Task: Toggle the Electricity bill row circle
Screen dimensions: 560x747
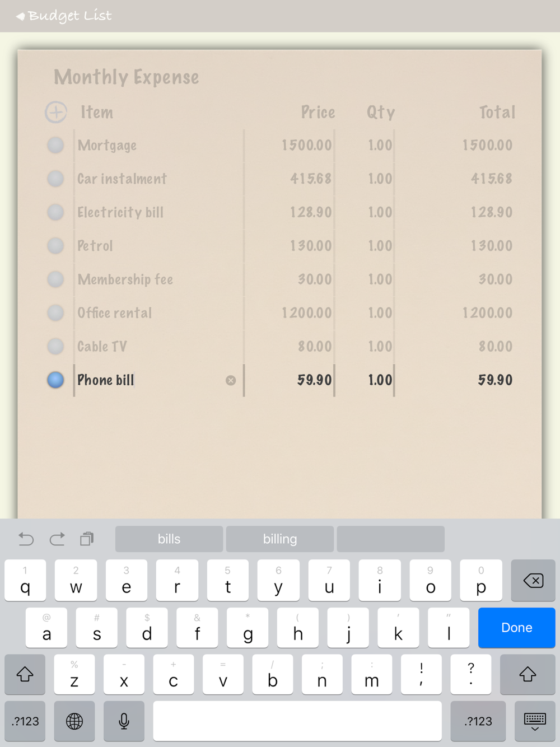Action: tap(55, 212)
